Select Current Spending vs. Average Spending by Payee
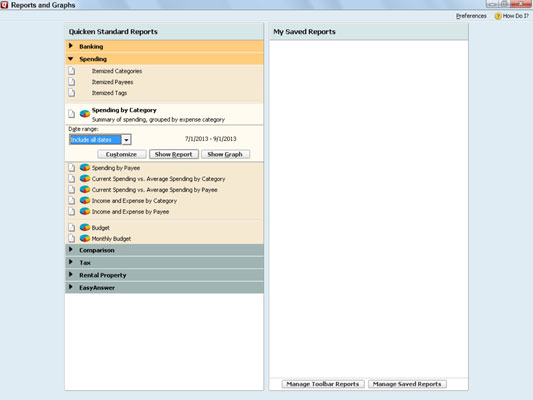Screen dimensions: 533x400 pyautogui.click(x=155, y=190)
